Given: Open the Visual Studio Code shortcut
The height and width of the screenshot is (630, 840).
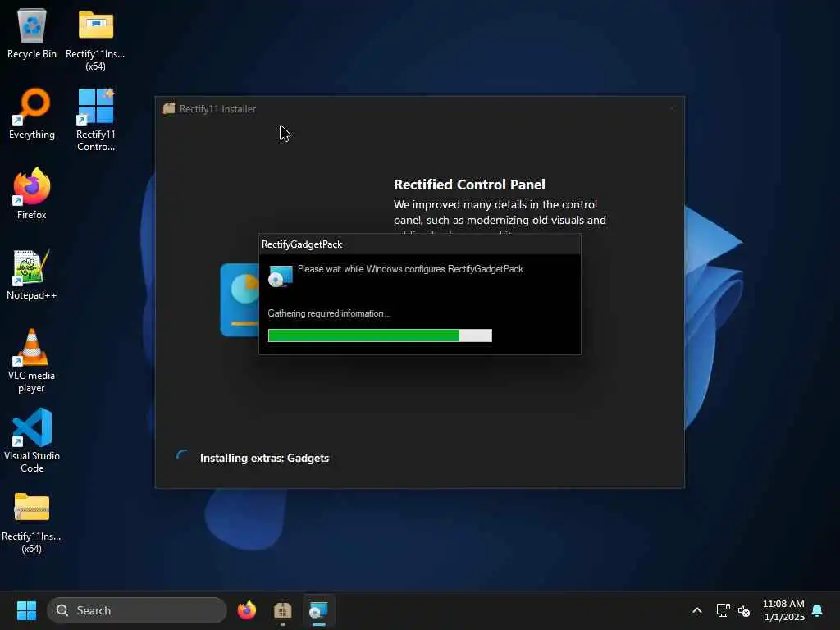Looking at the screenshot, I should click(32, 441).
